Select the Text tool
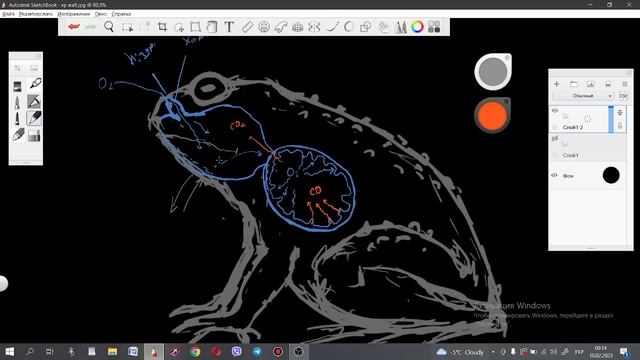This screenshot has height=360, width=640. click(x=229, y=27)
